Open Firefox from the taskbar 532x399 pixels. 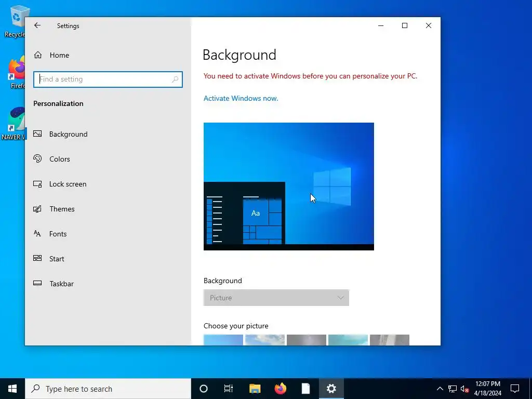coord(280,389)
